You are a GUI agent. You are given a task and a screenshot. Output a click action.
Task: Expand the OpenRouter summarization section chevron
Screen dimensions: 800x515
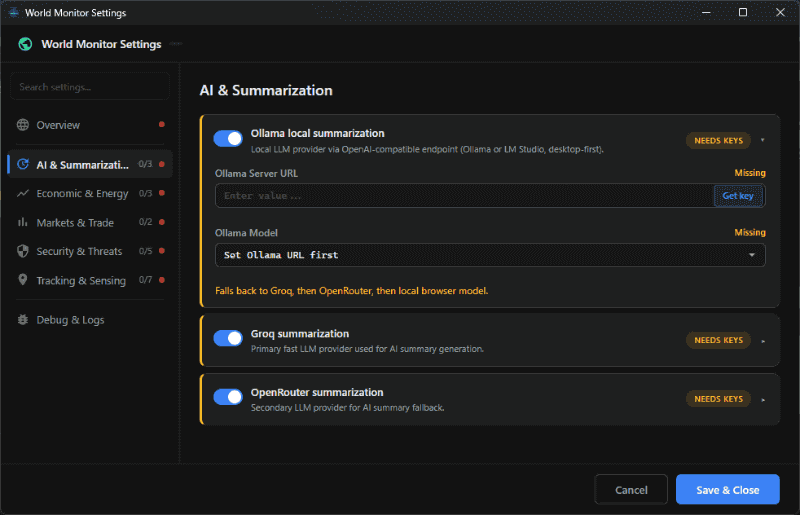pyautogui.click(x=762, y=400)
